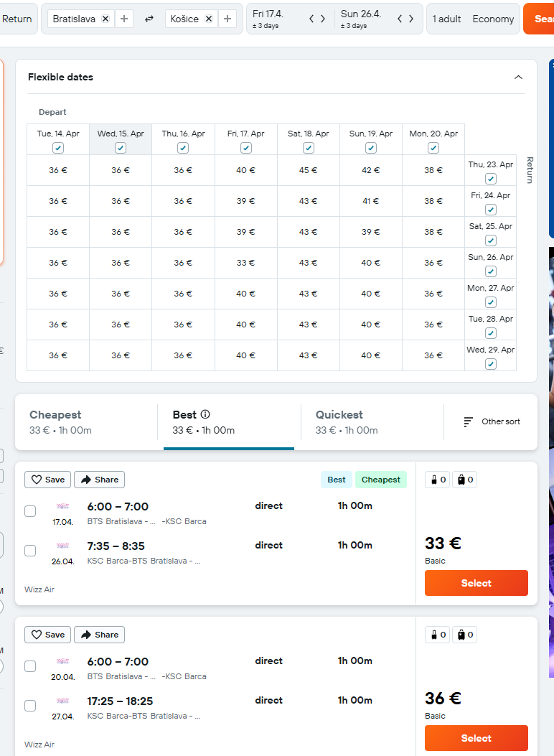Remove Košice from destination field
This screenshot has height=756, width=554.
pos(209,19)
